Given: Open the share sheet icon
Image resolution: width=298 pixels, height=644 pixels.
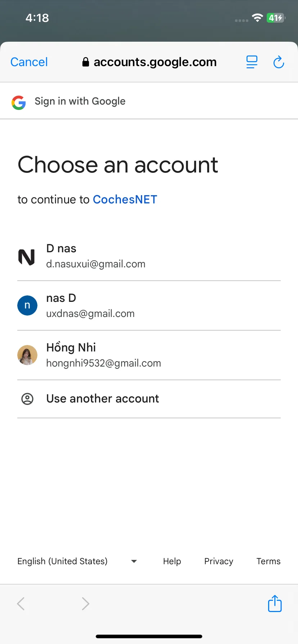Looking at the screenshot, I should (275, 603).
